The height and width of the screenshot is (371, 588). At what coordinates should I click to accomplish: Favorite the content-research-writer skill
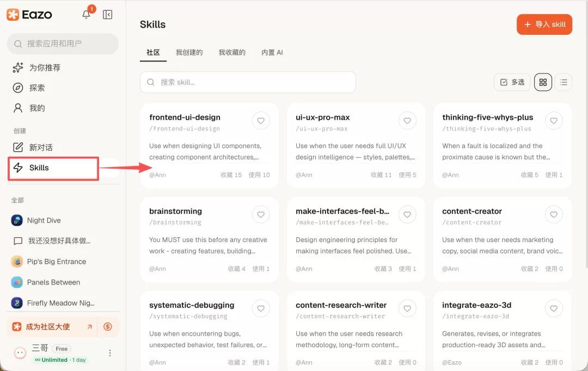click(x=407, y=308)
